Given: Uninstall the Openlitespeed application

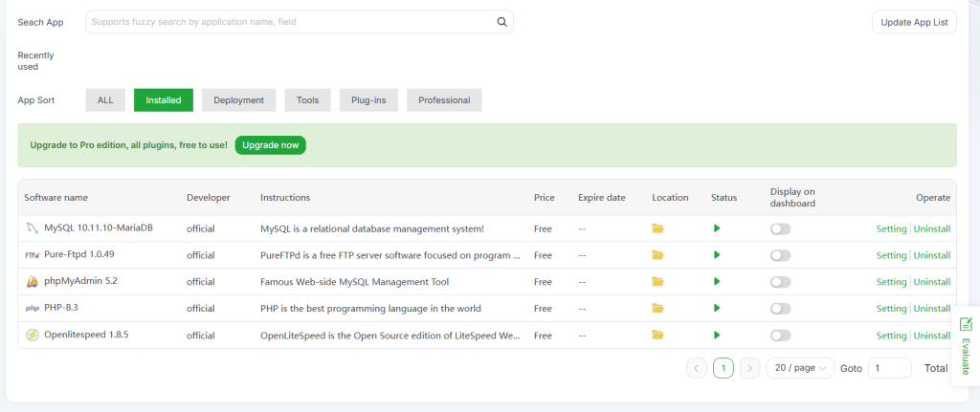Looking at the screenshot, I should [931, 336].
